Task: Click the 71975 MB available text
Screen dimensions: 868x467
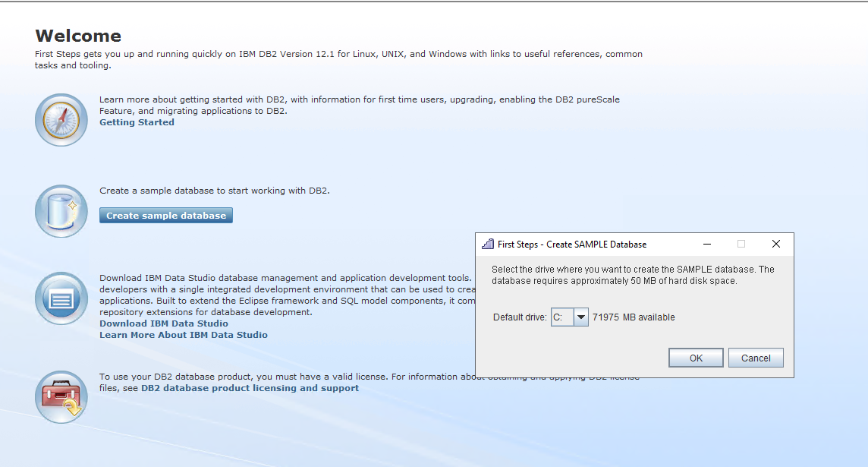Action: 636,317
